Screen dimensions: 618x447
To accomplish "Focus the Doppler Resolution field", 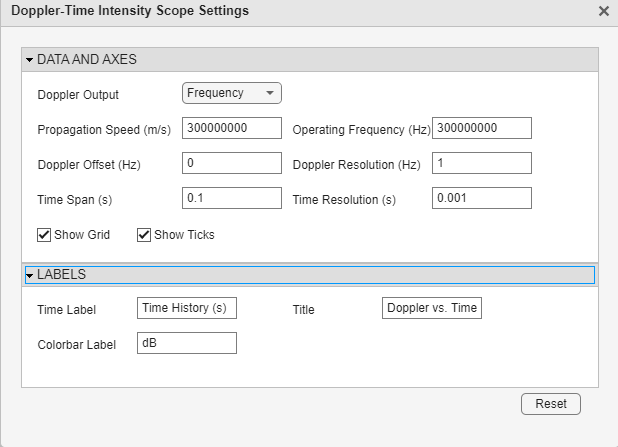I will [x=482, y=163].
